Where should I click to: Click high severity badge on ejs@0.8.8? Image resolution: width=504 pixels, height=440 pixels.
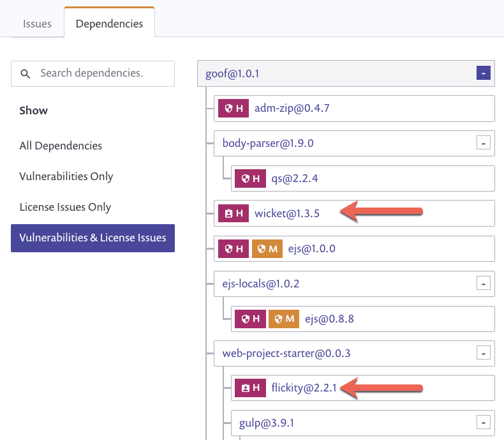pyautogui.click(x=250, y=319)
